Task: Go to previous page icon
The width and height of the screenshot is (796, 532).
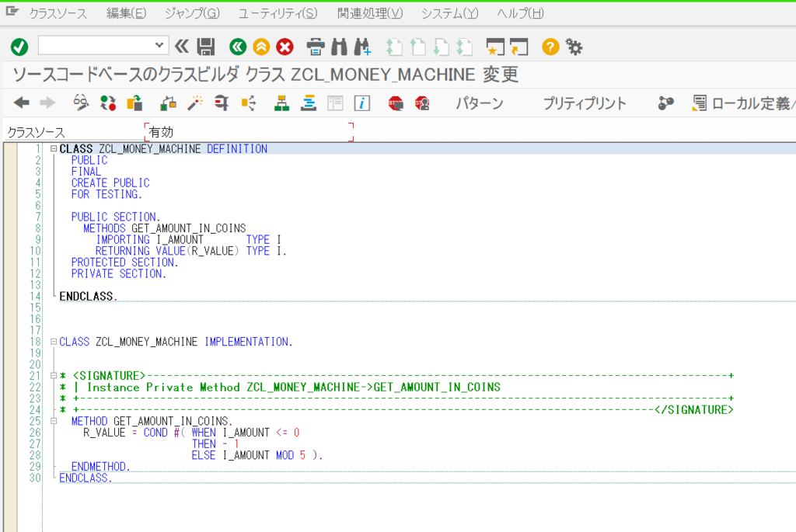Action: pyautogui.click(x=417, y=47)
